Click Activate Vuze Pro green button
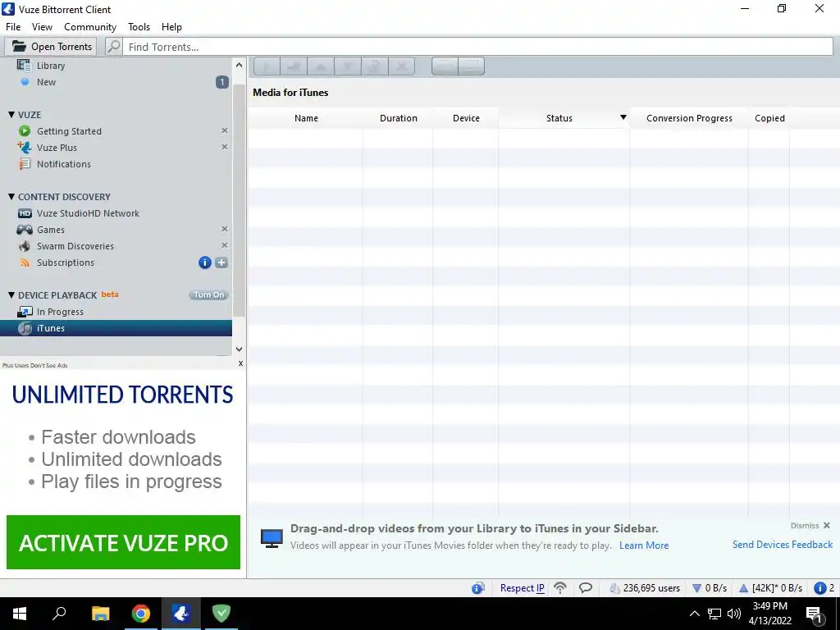Screen dimensions: 840x630 (123, 542)
